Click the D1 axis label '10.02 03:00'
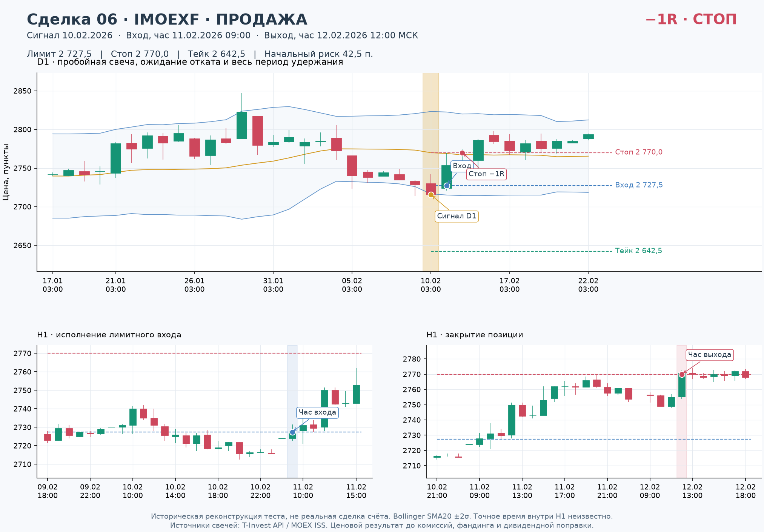This screenshot has height=532, width=764. coord(431,285)
